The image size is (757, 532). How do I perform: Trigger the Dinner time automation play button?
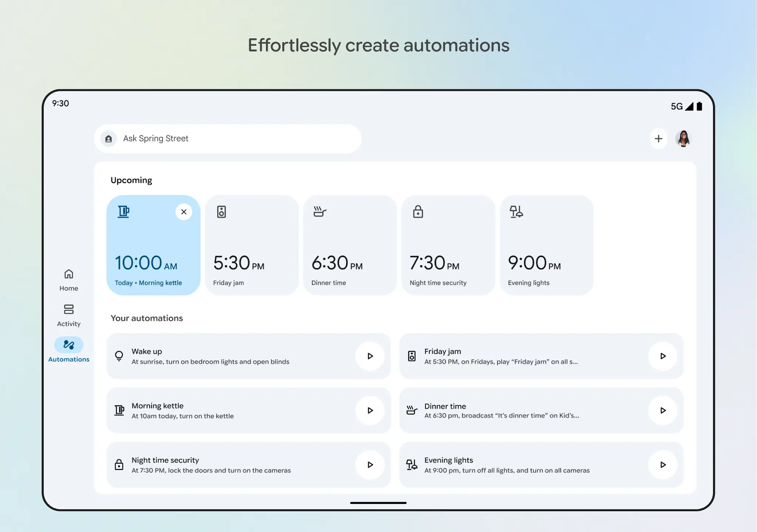point(663,410)
